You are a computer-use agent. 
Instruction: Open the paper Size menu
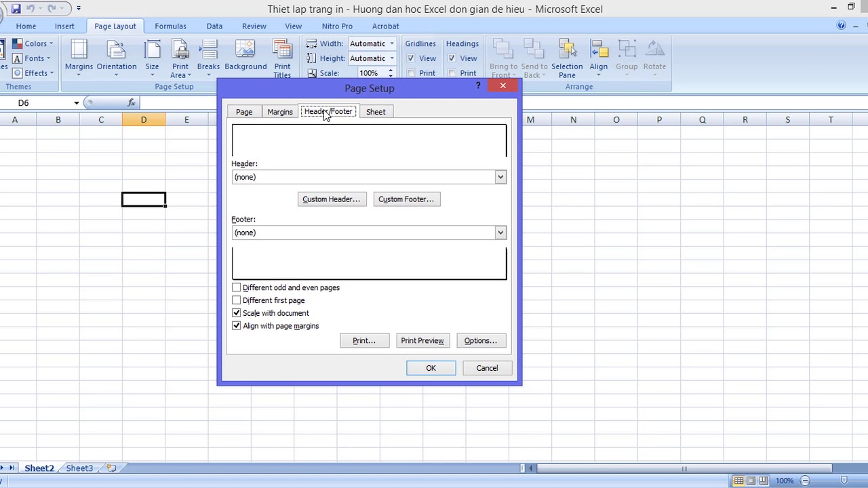coord(152,57)
